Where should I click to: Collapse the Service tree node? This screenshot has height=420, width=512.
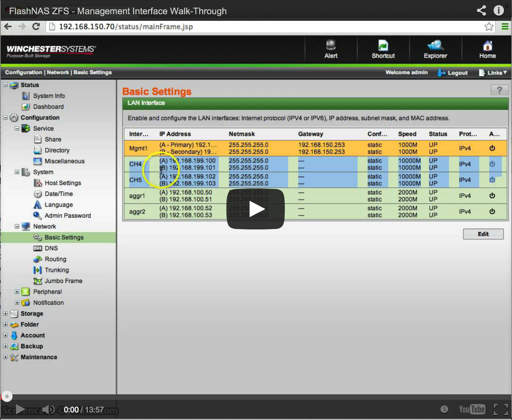17,128
